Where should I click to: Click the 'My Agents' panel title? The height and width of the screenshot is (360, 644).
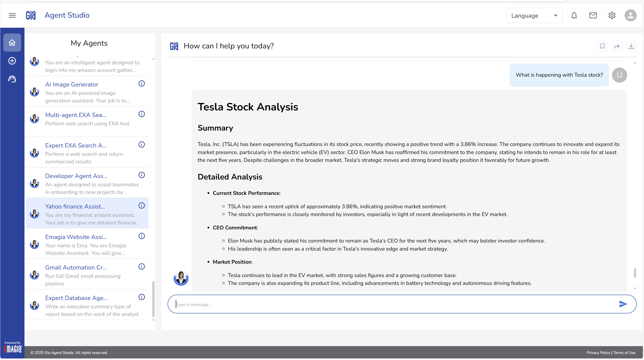click(x=89, y=43)
